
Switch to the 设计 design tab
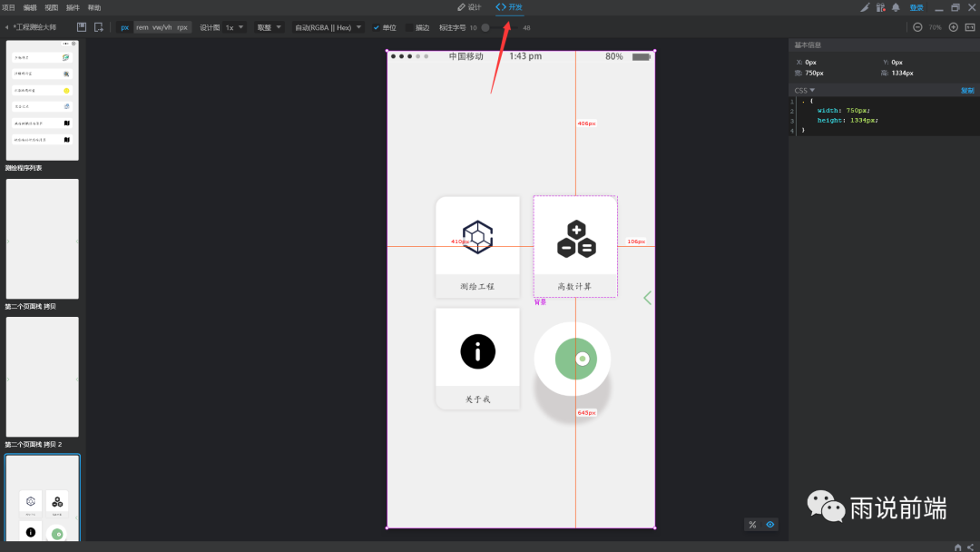pos(469,7)
